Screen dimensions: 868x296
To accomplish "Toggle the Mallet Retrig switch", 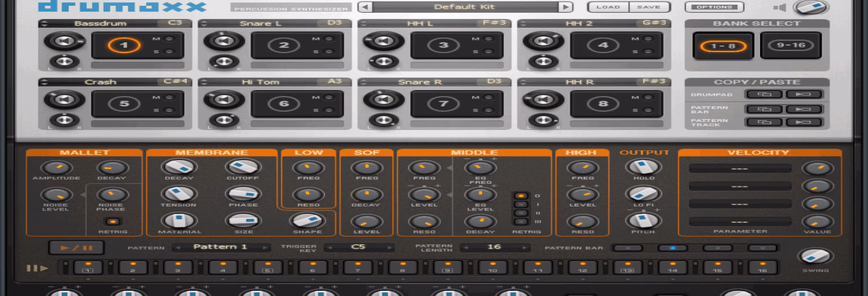I will (x=112, y=221).
